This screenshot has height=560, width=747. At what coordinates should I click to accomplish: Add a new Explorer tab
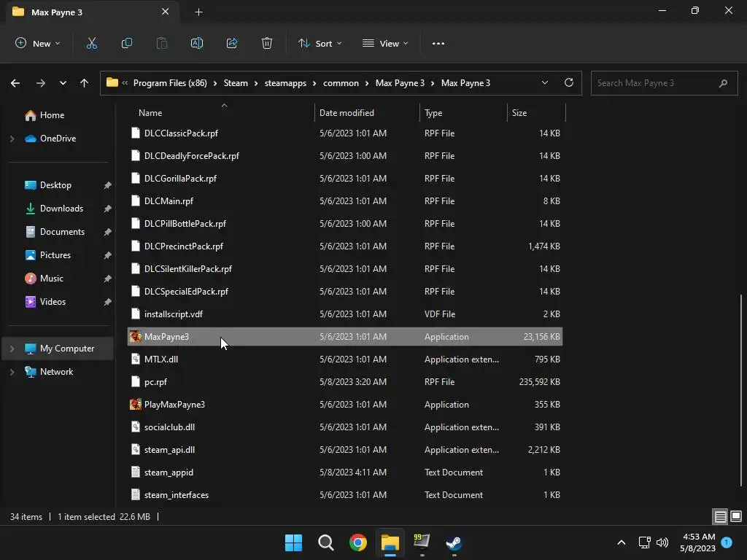(198, 12)
